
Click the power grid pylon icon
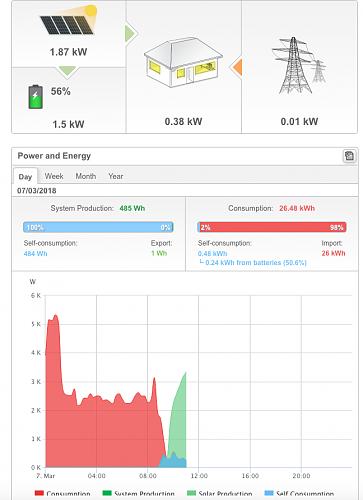tap(299, 65)
